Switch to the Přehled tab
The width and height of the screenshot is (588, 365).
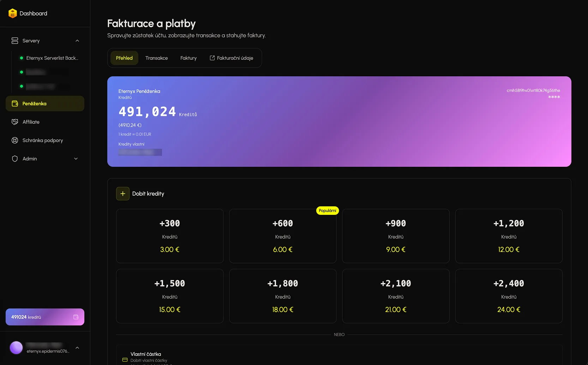point(124,58)
